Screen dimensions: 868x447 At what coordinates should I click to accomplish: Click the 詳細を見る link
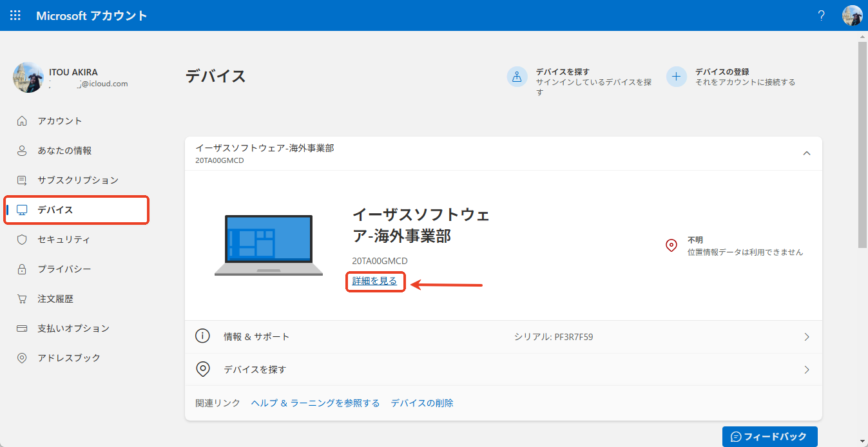(x=375, y=281)
